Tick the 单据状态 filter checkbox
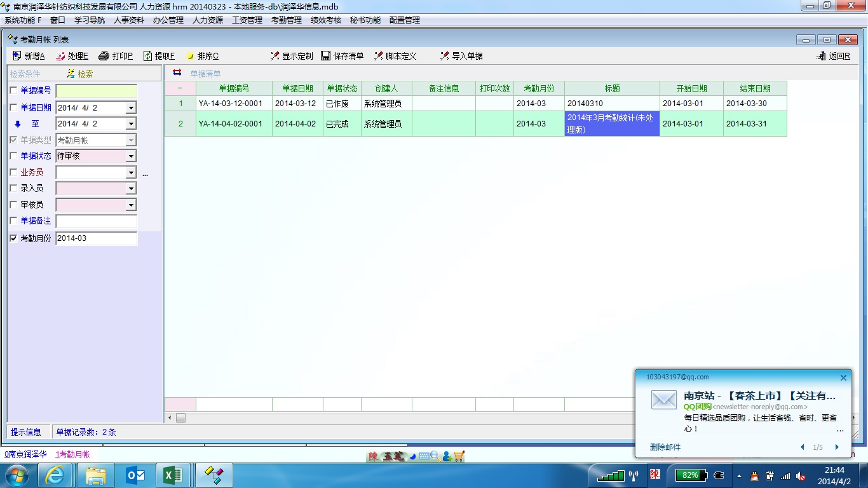Image resolution: width=868 pixels, height=488 pixels. (14, 156)
